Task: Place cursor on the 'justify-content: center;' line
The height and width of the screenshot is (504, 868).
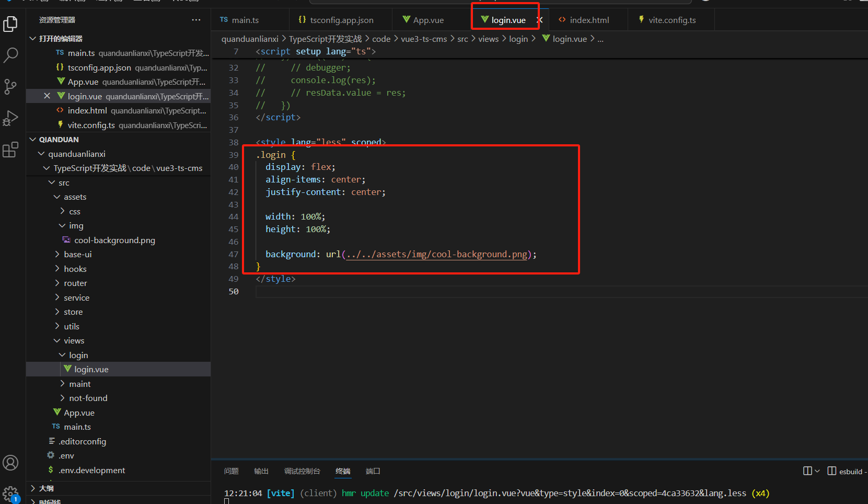Action: tap(325, 192)
